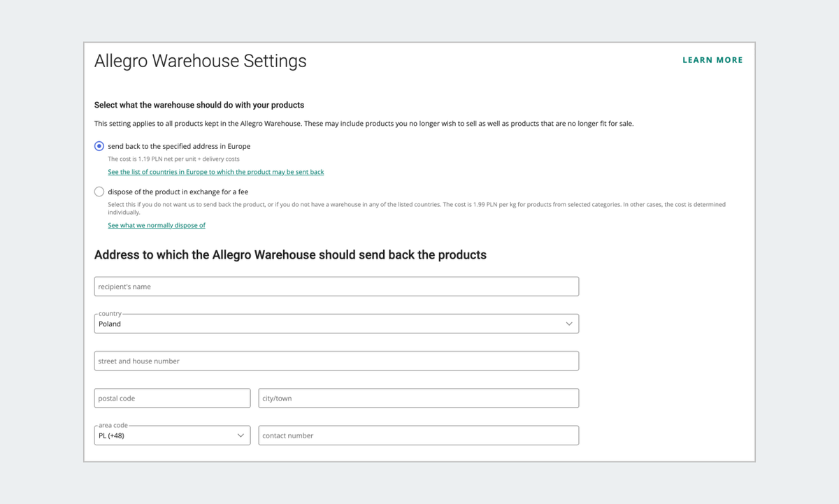Click 'Select what the warehouse should do' heading
The width and height of the screenshot is (839, 504).
point(199,106)
